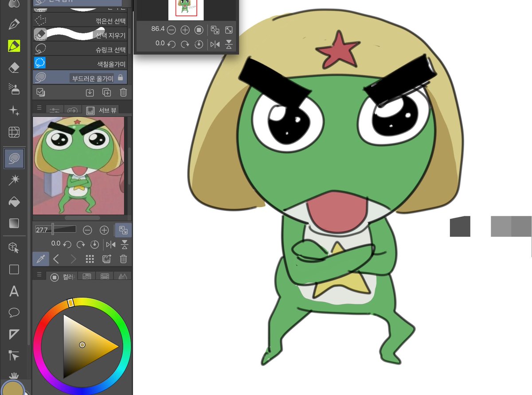
Task: Choose the 선택 지우기 sub tool
Action: pos(80,35)
